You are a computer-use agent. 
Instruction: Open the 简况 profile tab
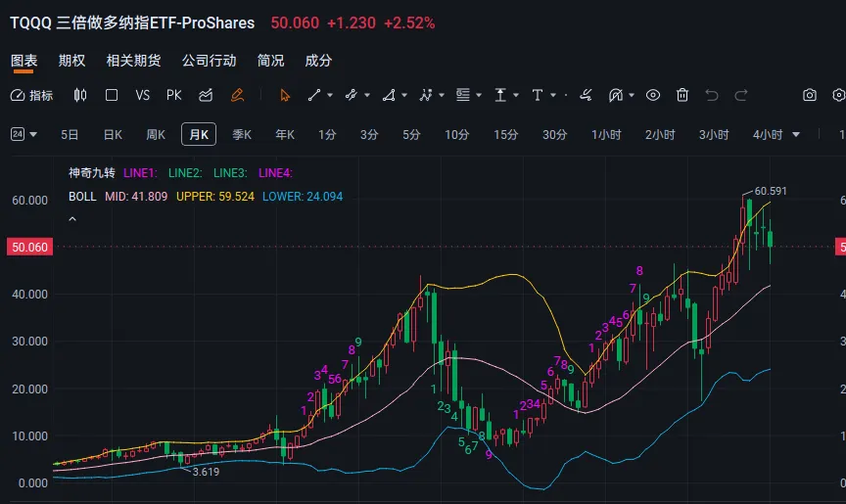tap(270, 61)
